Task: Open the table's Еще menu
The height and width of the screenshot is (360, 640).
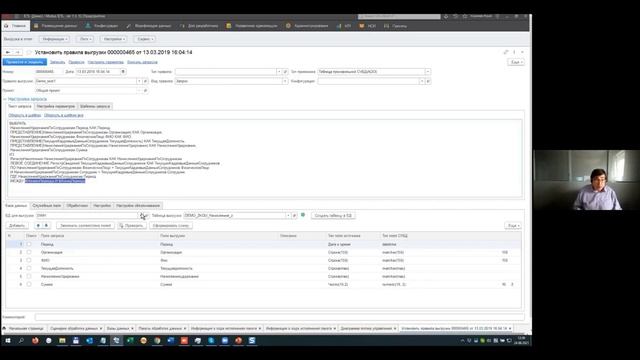Action: point(513,226)
